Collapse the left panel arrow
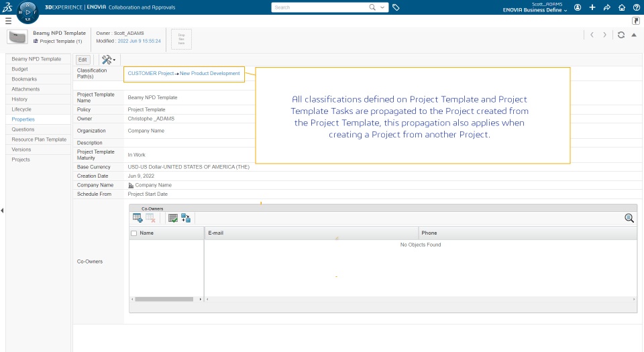The image size is (644, 352). click(3, 211)
